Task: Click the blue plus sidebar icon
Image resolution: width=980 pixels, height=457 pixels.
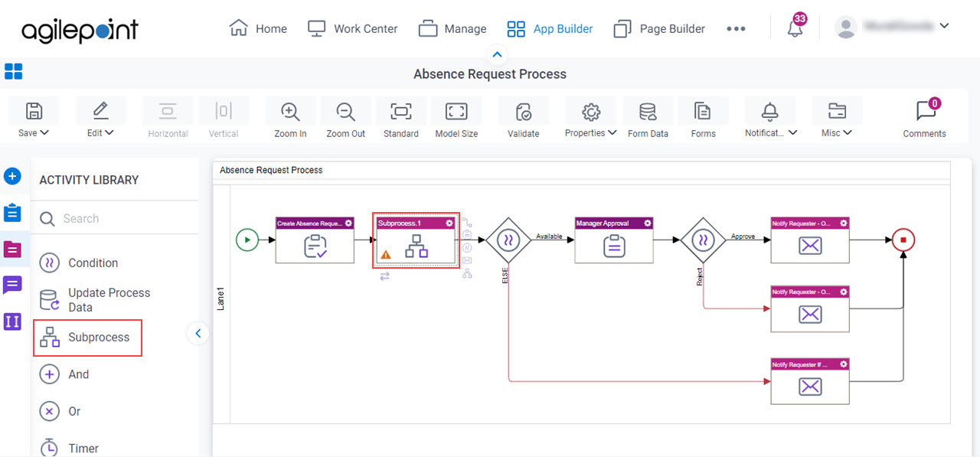Action: pos(12,176)
